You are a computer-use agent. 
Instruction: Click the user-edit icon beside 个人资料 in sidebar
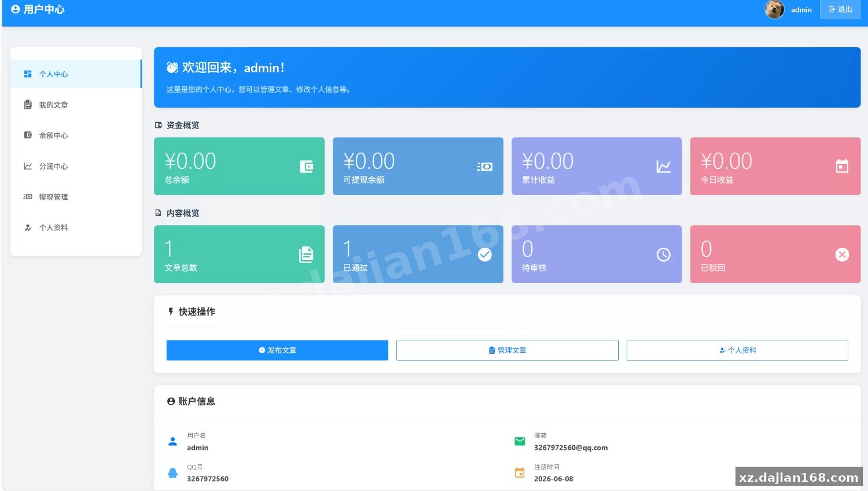(28, 228)
